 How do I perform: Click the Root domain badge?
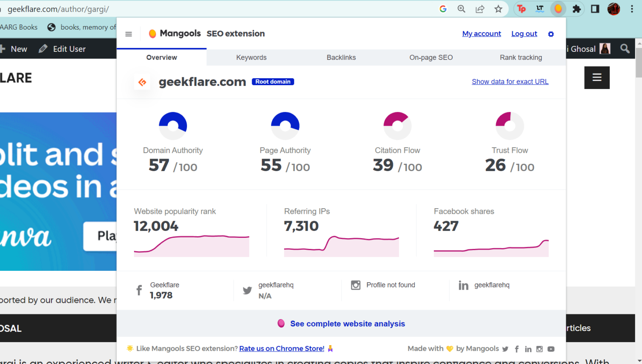[273, 82]
